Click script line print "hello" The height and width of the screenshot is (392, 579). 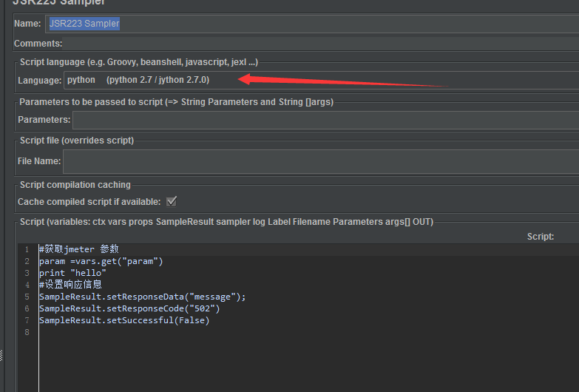[x=72, y=273]
